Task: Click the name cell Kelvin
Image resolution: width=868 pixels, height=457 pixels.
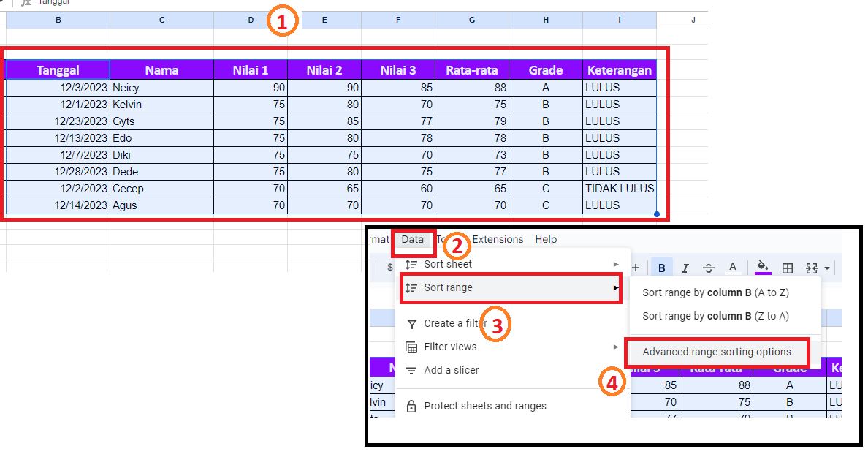Action: pyautogui.click(x=161, y=105)
